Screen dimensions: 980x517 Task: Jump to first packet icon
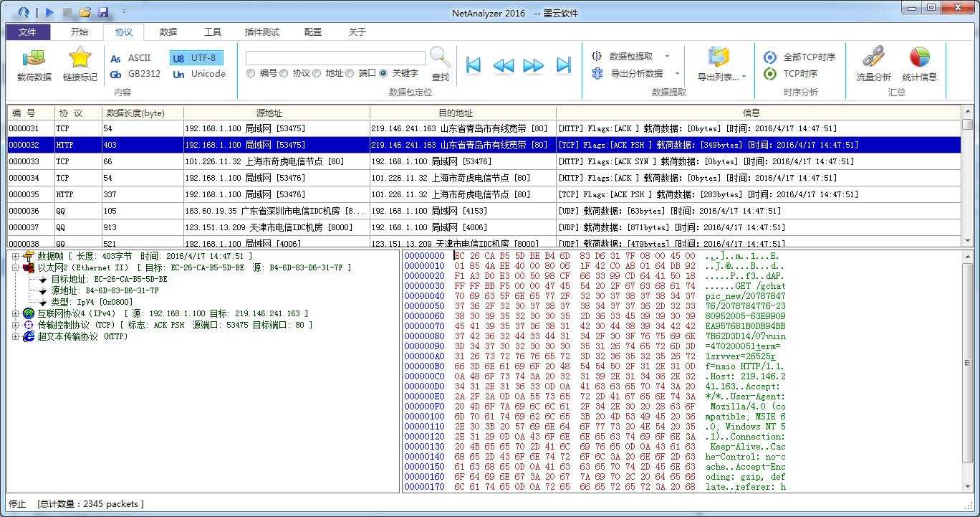point(474,65)
